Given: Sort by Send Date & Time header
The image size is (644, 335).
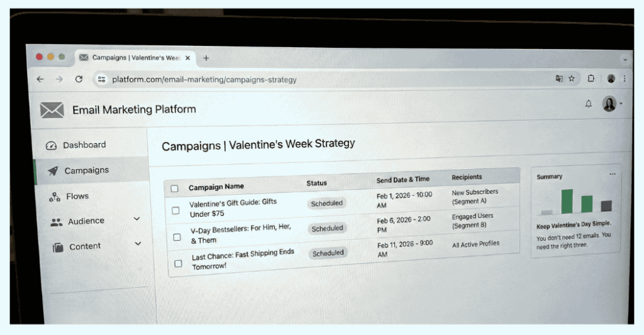Looking at the screenshot, I should [403, 180].
